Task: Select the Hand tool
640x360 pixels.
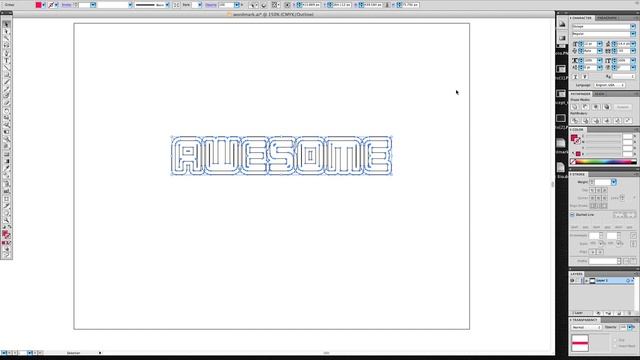Action: [x=6, y=213]
